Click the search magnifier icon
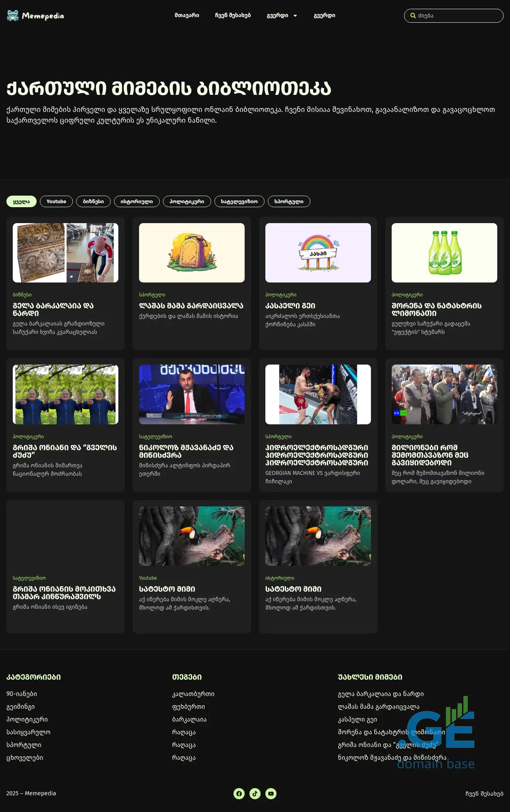The image size is (510, 812). tap(413, 16)
